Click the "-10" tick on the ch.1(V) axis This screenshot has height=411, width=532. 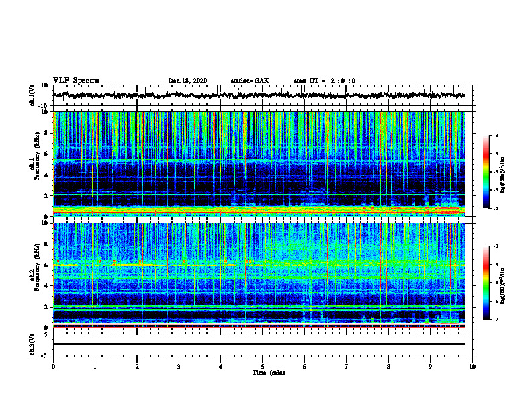[x=44, y=106]
